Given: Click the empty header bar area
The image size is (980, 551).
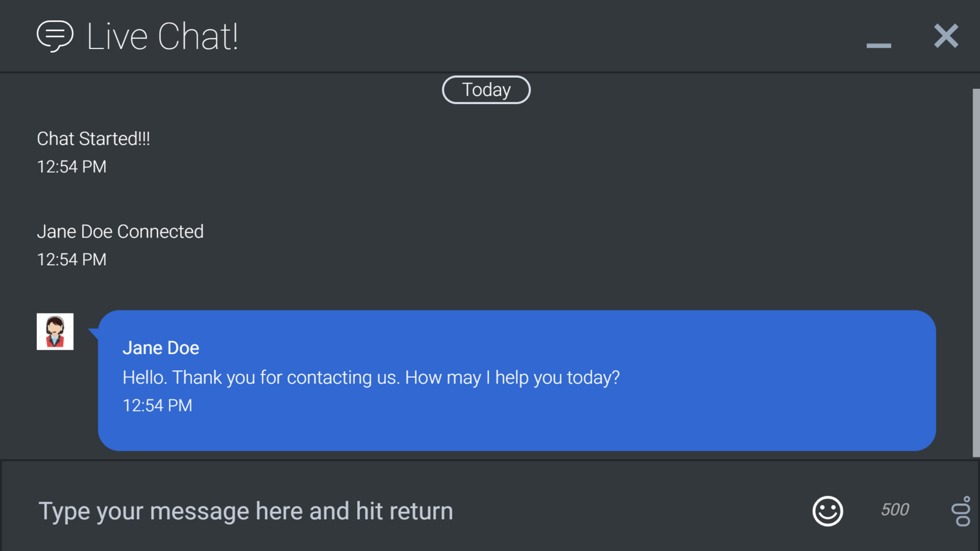Looking at the screenshot, I should point(551,36).
